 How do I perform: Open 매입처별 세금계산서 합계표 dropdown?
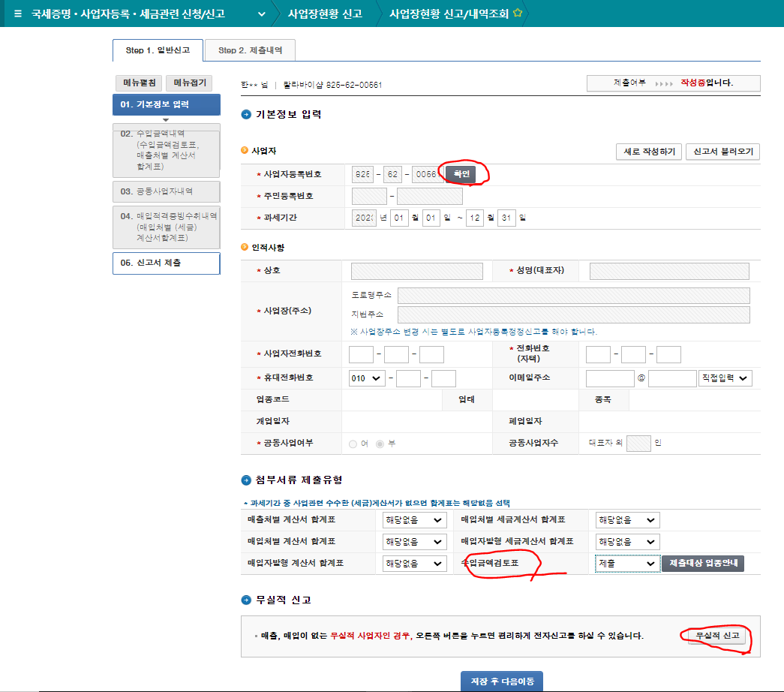627,520
